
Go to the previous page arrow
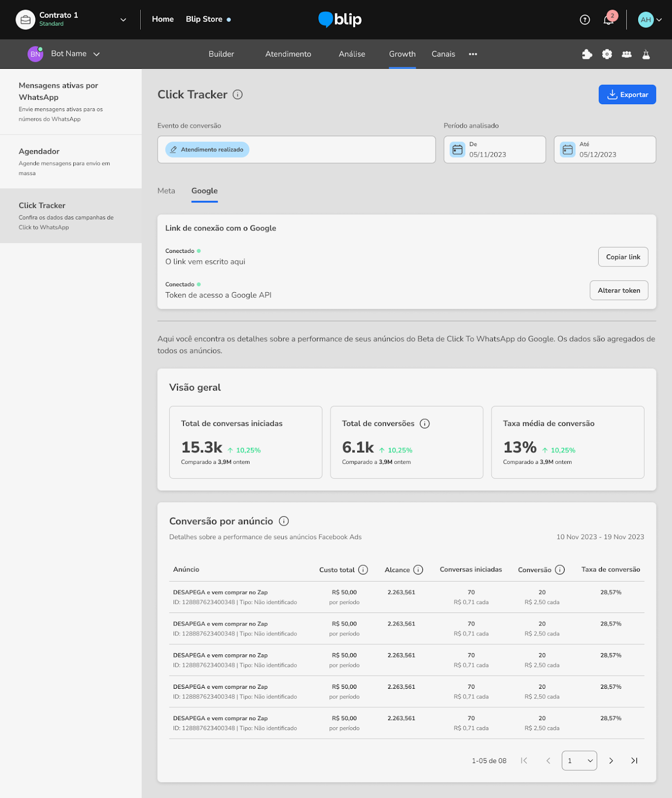[x=548, y=761]
